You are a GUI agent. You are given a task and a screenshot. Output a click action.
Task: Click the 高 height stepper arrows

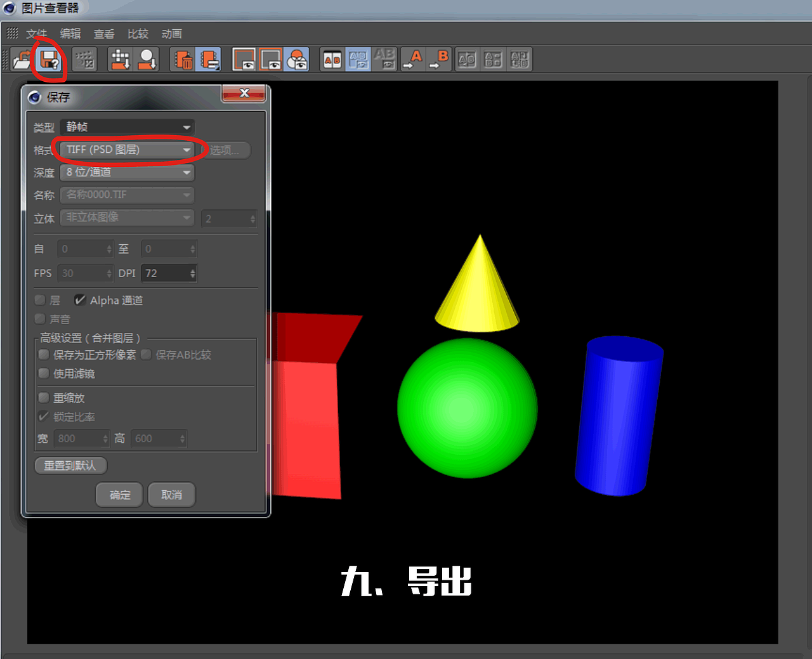coord(183,439)
